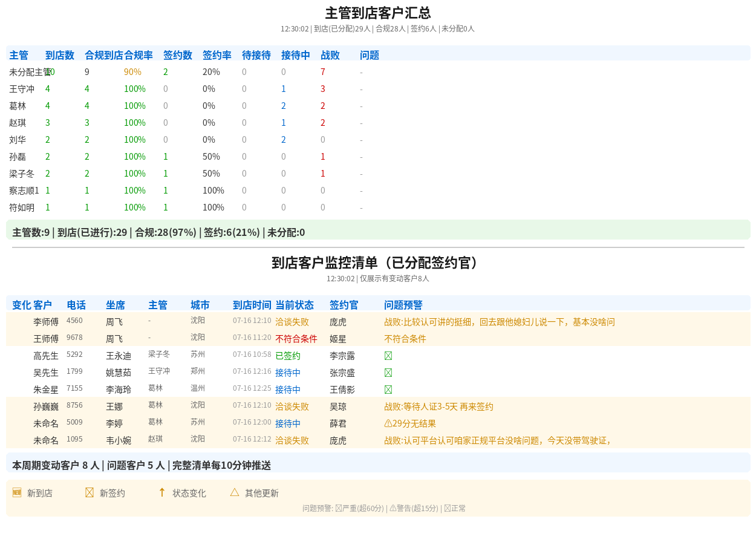Click signing officer 张宗盛
Screen dimensions: 756x542
342,373
